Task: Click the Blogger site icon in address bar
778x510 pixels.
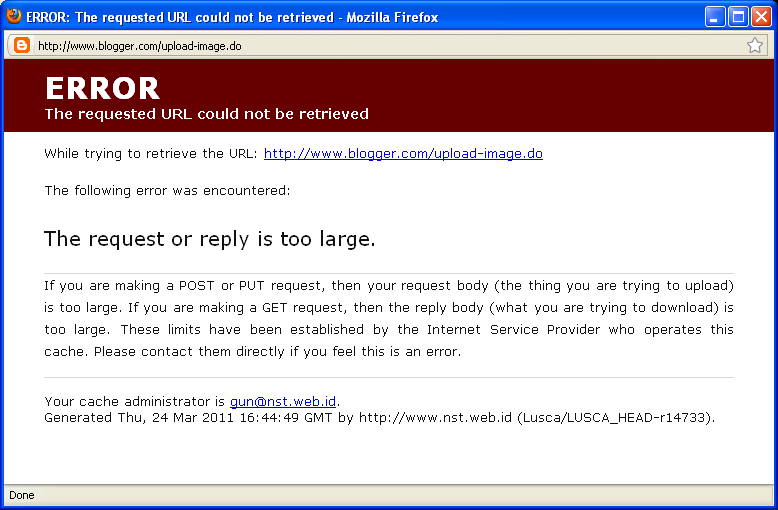Action: (21, 46)
